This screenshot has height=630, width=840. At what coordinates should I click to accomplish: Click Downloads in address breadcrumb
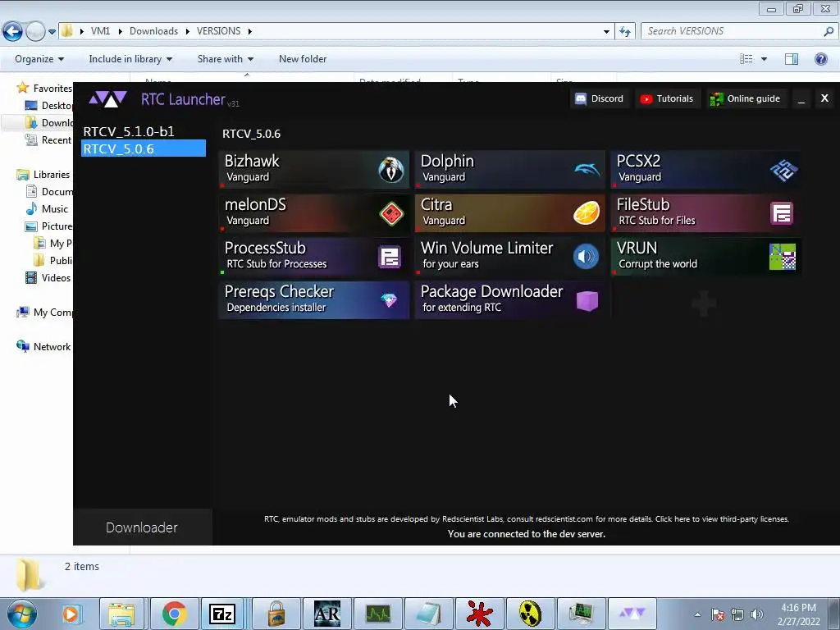coord(153,31)
